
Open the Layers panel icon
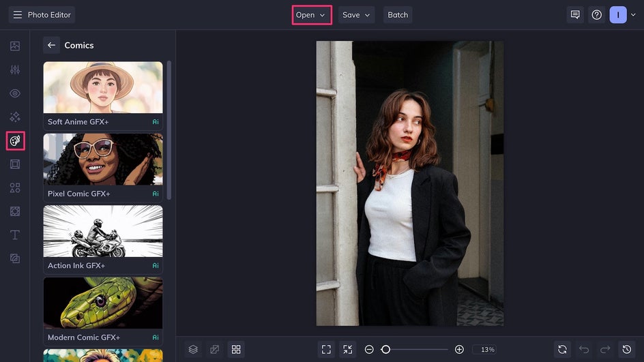click(x=193, y=349)
